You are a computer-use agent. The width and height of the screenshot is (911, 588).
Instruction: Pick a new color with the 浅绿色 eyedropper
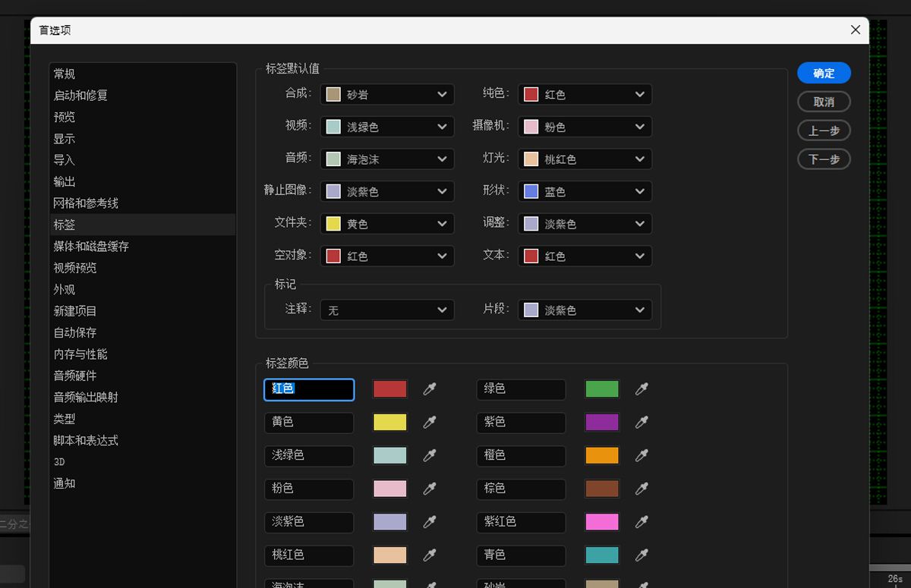coord(430,455)
